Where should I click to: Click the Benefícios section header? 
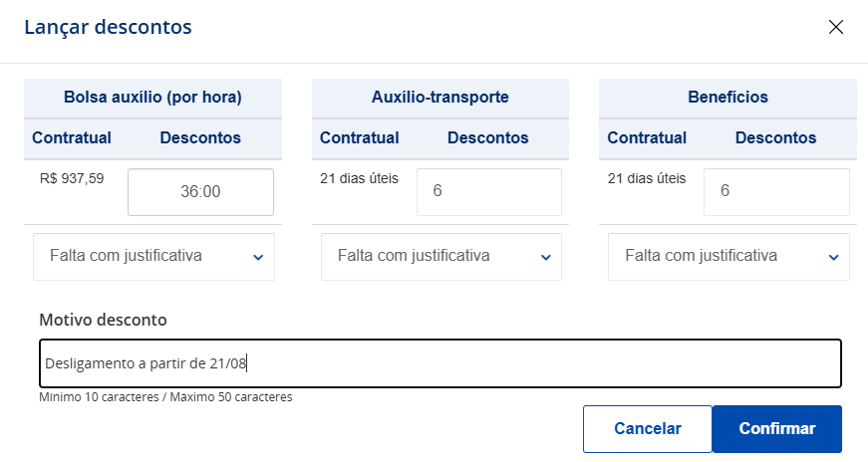pyautogui.click(x=727, y=98)
